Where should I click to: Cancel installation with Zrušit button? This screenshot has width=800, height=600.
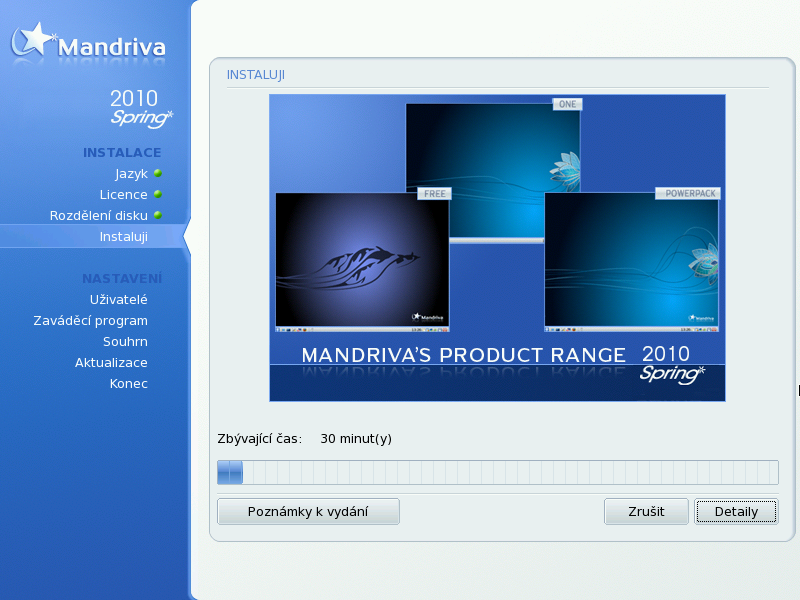coord(646,511)
